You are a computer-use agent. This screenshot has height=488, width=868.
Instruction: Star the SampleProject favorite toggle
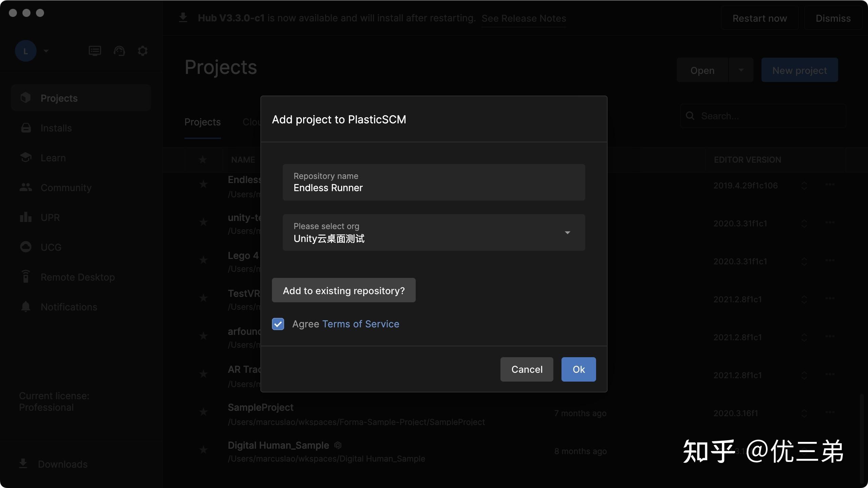coord(203,412)
